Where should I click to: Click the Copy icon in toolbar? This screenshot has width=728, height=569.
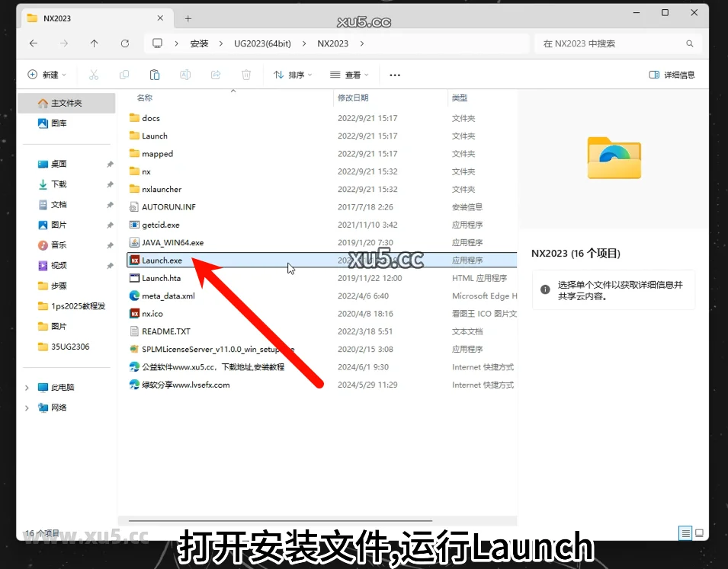coord(124,75)
